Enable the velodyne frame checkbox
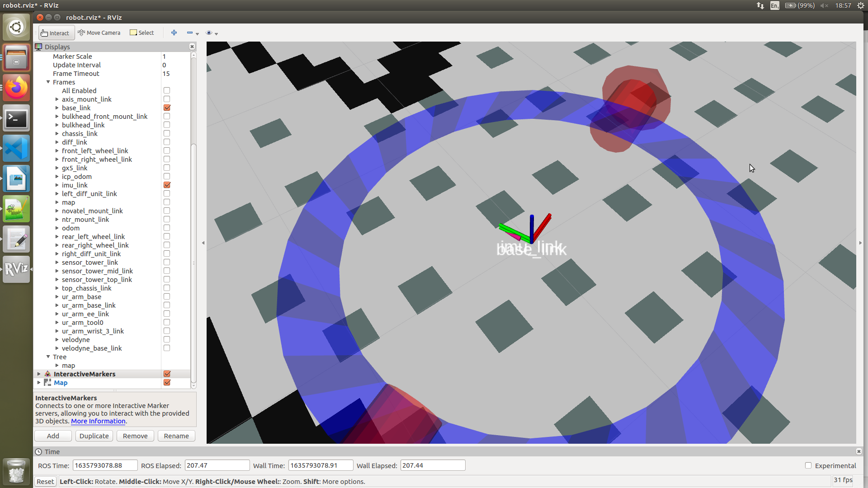The width and height of the screenshot is (868, 488). tap(167, 339)
